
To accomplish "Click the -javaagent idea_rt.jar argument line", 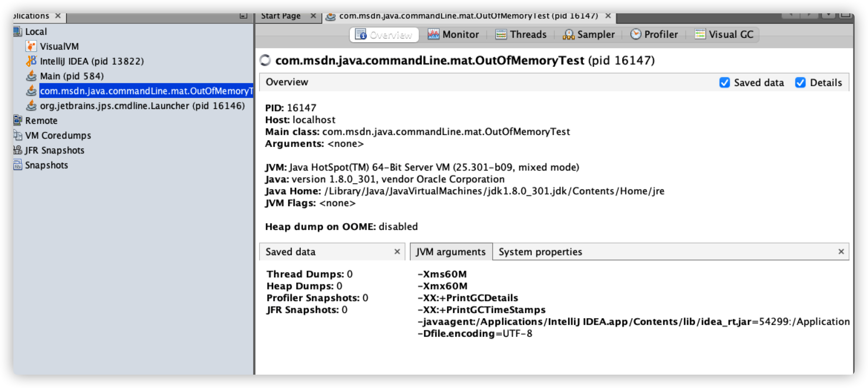I will point(633,322).
